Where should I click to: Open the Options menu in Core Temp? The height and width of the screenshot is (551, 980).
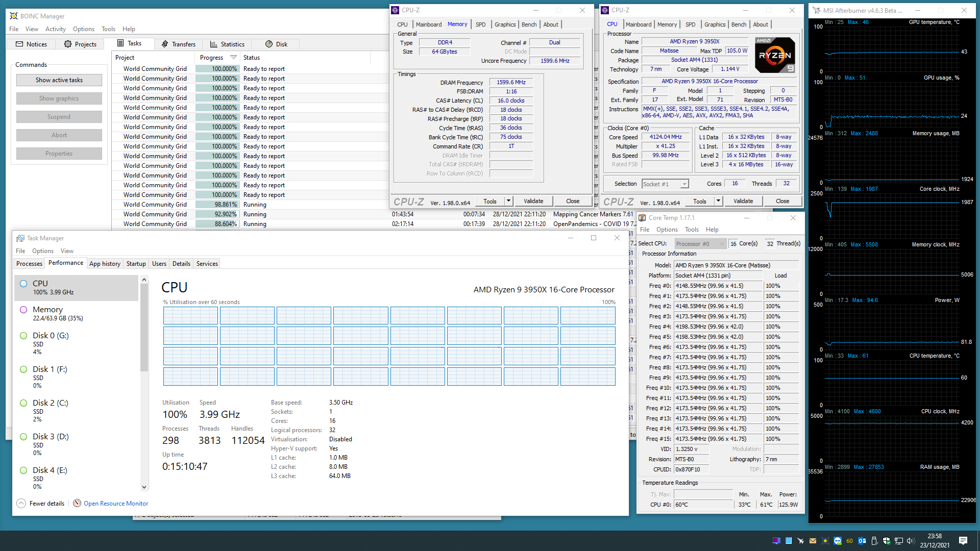(667, 230)
